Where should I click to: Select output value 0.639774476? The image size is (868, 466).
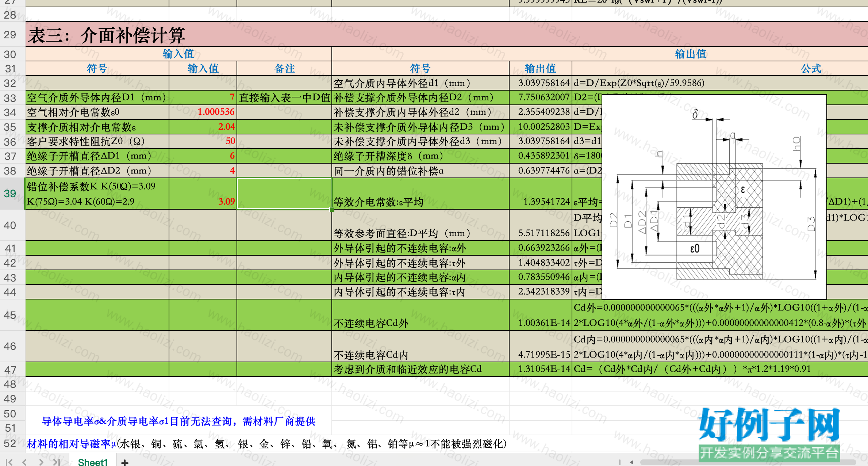tap(541, 171)
